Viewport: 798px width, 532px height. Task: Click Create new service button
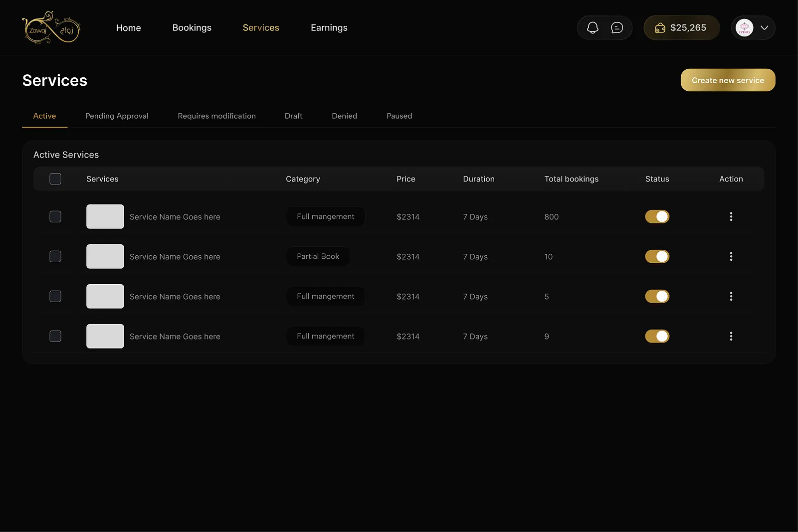pyautogui.click(x=728, y=80)
